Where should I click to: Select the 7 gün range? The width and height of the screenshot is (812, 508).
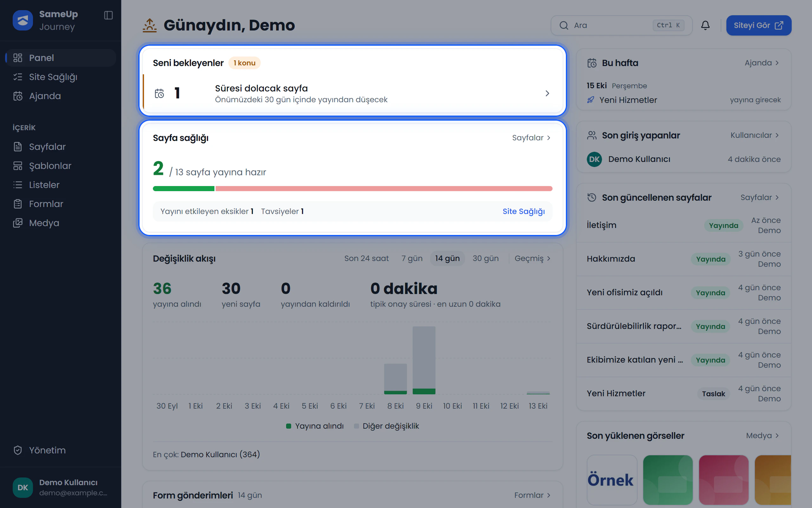(412, 258)
